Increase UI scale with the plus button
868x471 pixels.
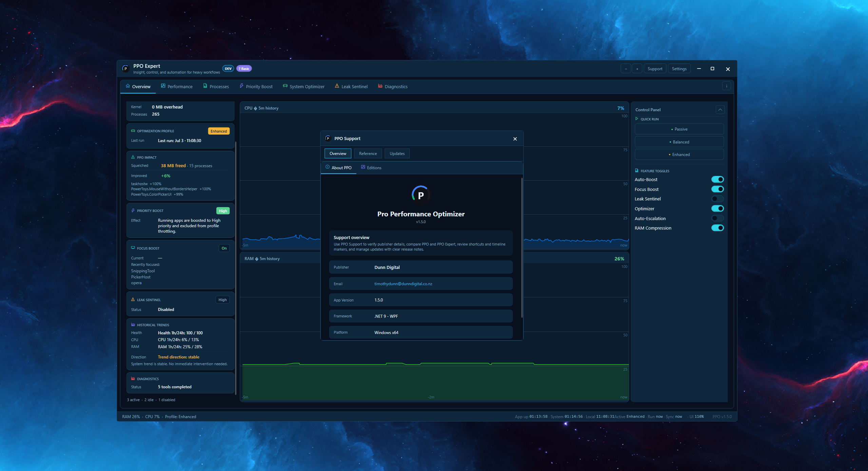click(637, 69)
